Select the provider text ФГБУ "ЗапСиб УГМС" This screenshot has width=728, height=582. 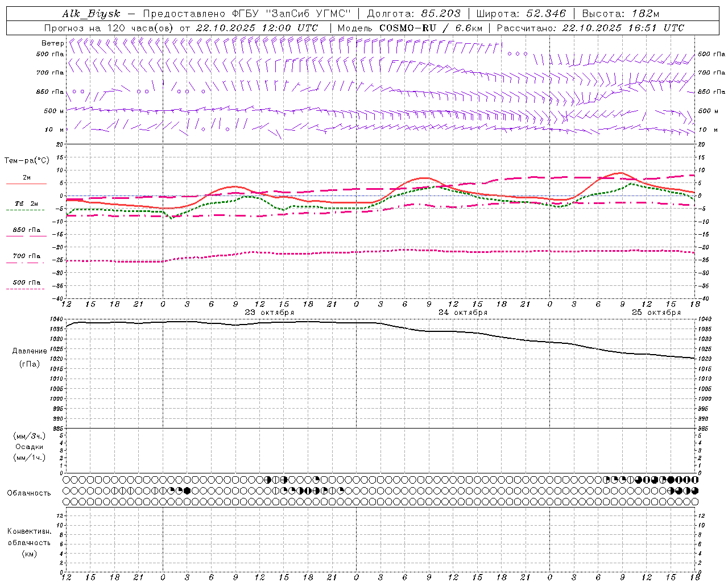[292, 14]
